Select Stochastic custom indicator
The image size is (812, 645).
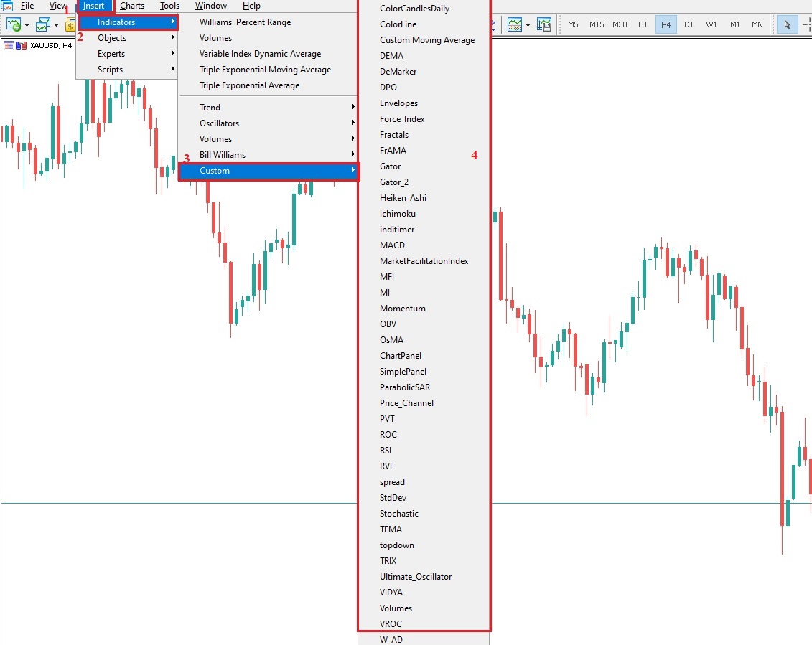[x=424, y=514]
